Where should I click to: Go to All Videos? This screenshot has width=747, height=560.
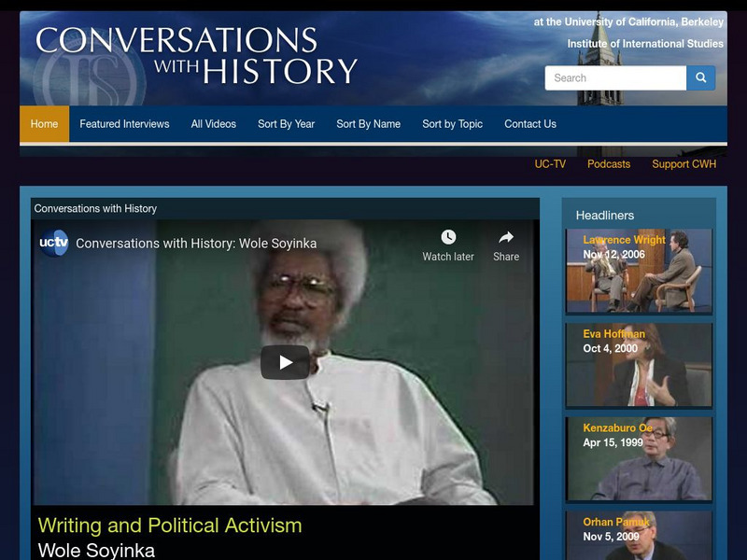[214, 124]
